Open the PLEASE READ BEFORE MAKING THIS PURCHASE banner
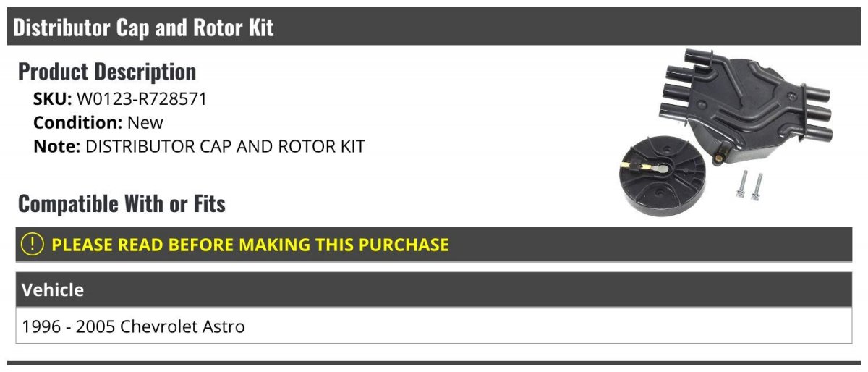868x372 pixels. tap(434, 245)
